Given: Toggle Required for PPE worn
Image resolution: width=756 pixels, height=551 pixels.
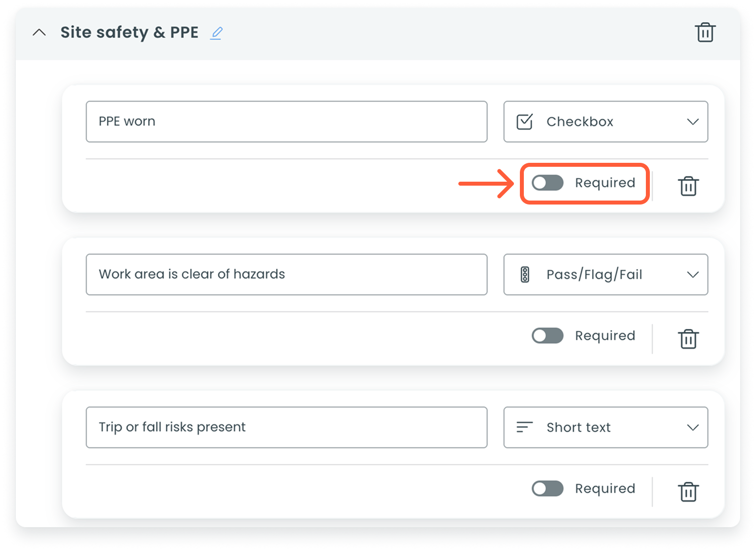Looking at the screenshot, I should 548,183.
